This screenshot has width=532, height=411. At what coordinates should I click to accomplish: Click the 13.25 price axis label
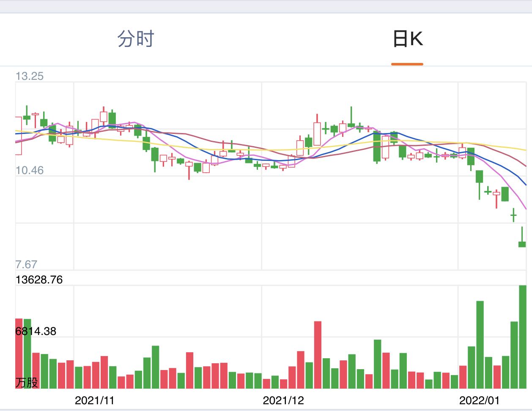coord(30,76)
